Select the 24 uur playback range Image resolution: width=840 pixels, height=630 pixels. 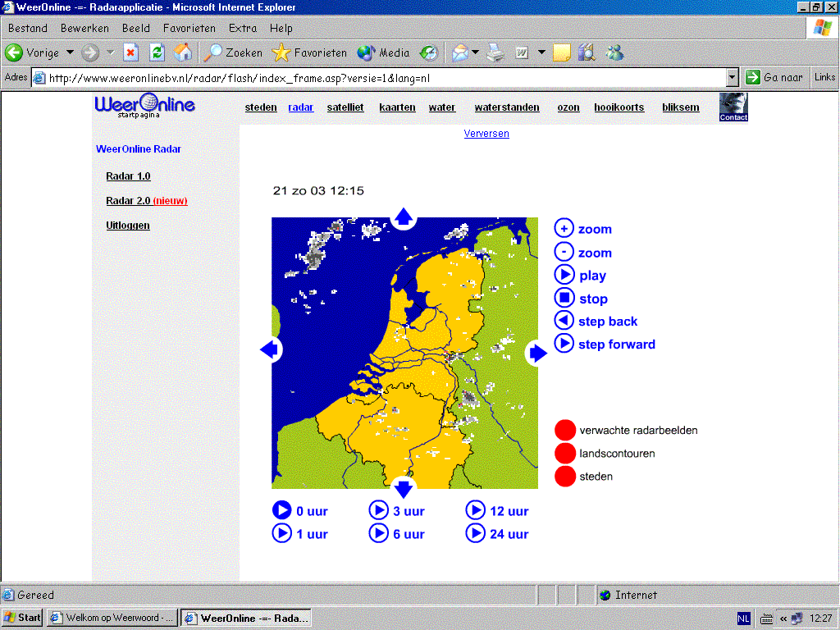pos(497,533)
